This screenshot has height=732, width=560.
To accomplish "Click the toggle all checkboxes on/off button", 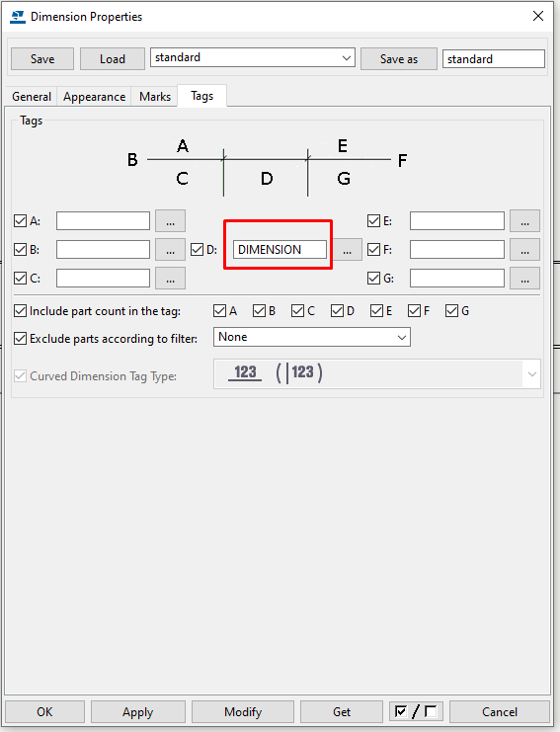I will (416, 711).
